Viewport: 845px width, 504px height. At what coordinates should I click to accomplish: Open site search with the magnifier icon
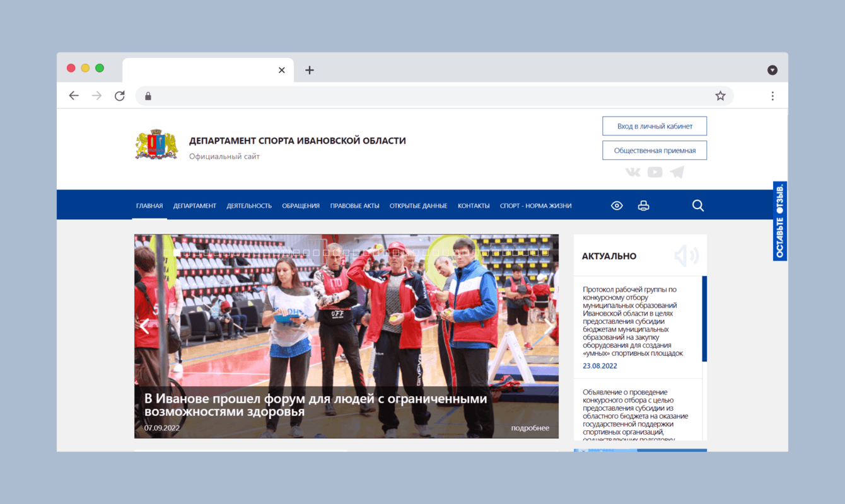tap(698, 205)
